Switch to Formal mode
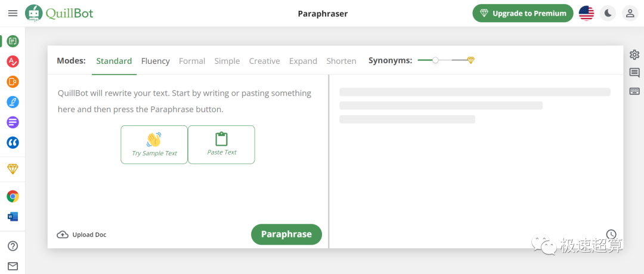 click(x=192, y=61)
